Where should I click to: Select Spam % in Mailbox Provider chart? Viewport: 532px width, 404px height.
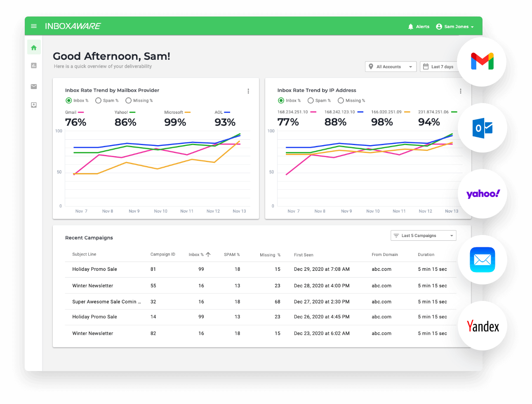tap(99, 101)
